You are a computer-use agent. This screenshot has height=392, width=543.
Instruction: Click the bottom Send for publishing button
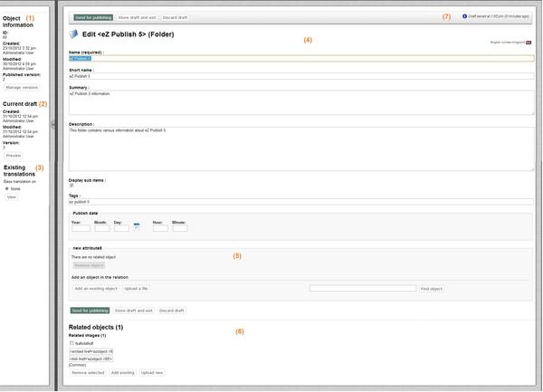tap(90, 311)
